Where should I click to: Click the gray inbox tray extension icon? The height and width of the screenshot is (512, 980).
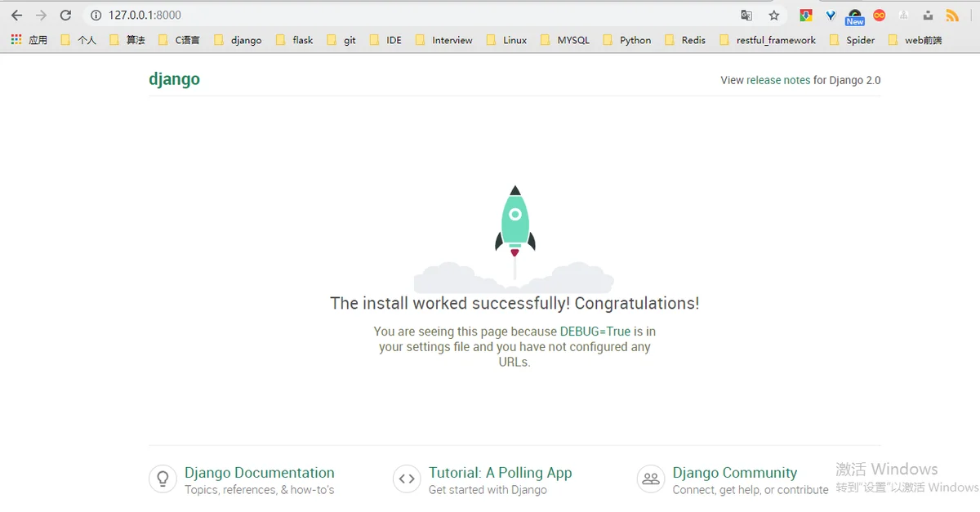928,16
